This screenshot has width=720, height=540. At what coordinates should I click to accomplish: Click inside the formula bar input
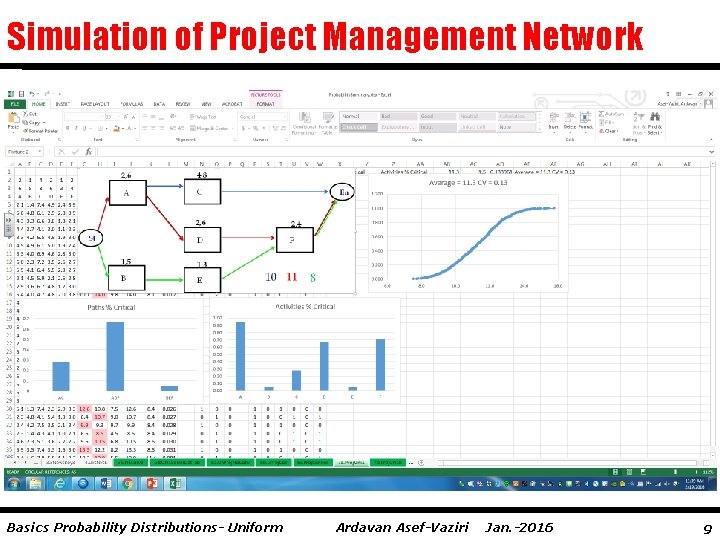(402, 152)
